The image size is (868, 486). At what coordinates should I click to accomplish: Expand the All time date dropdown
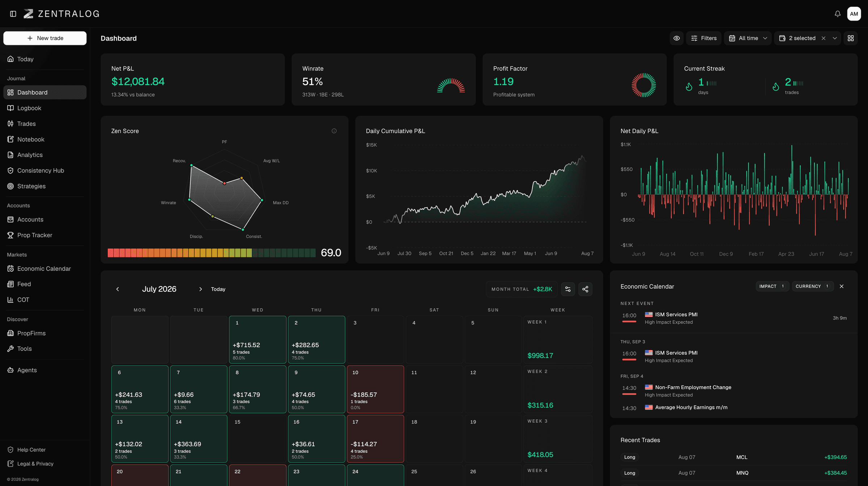[x=748, y=38]
